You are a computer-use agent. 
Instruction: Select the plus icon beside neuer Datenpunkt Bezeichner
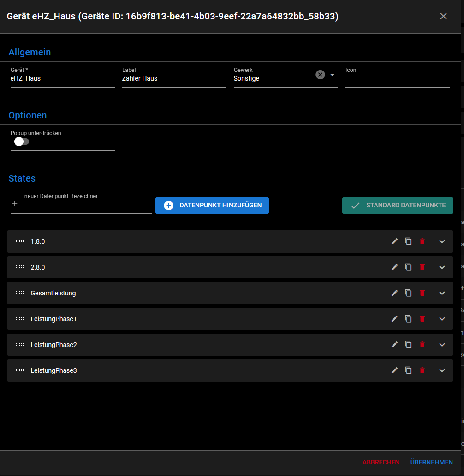tap(14, 203)
